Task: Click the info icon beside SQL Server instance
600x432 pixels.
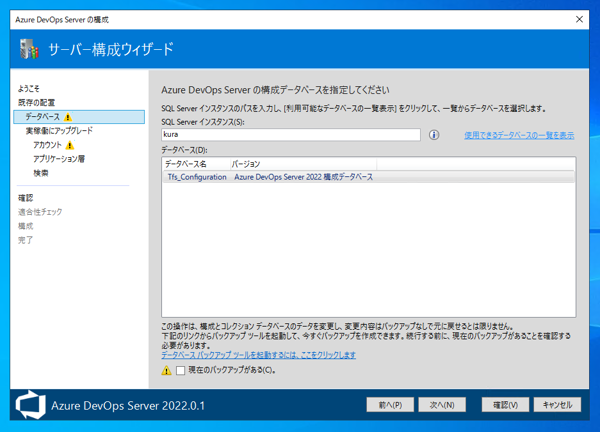Action: point(434,135)
